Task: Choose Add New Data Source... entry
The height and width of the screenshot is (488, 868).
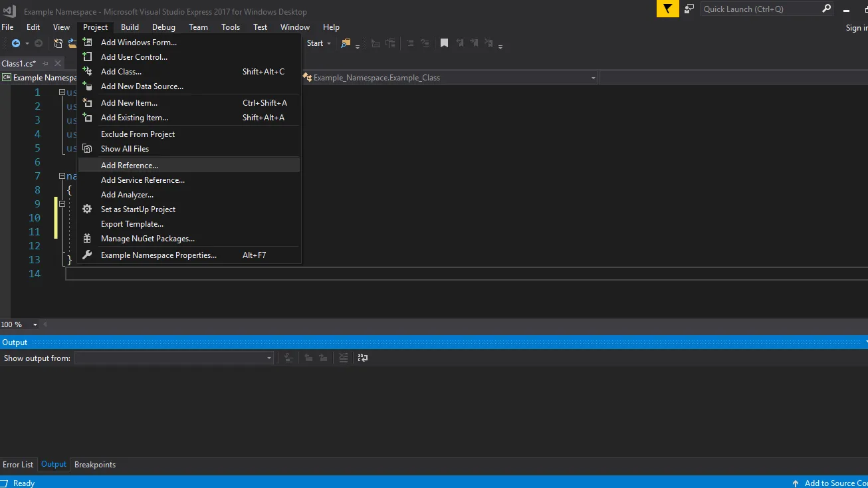Action: (189, 86)
